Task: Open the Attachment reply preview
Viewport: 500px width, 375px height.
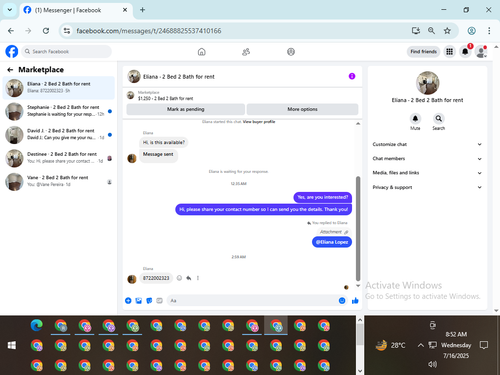Action: pos(334,232)
